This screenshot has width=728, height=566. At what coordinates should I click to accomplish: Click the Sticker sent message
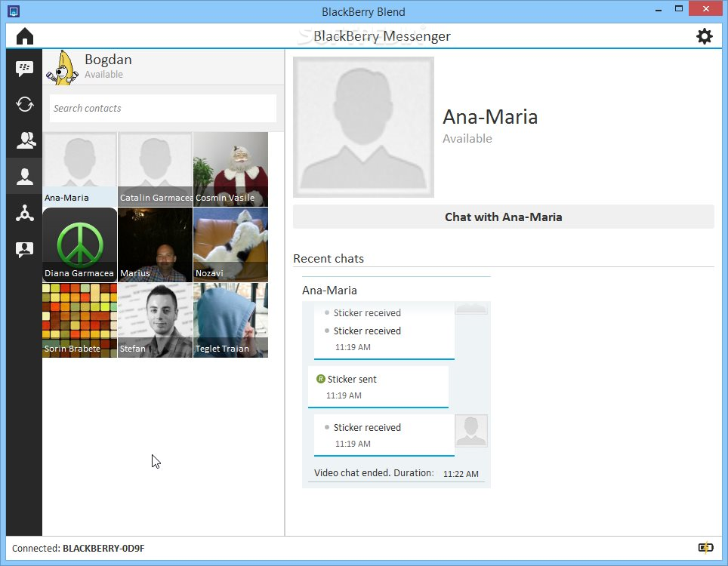378,386
